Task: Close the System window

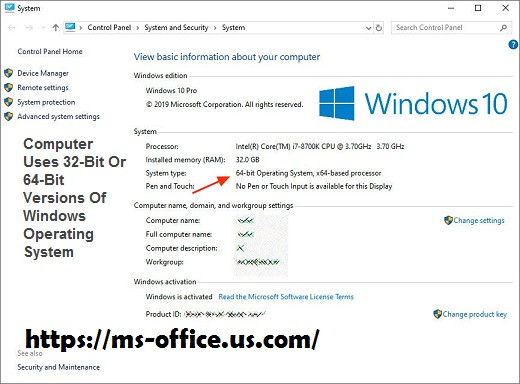Action: [505, 8]
